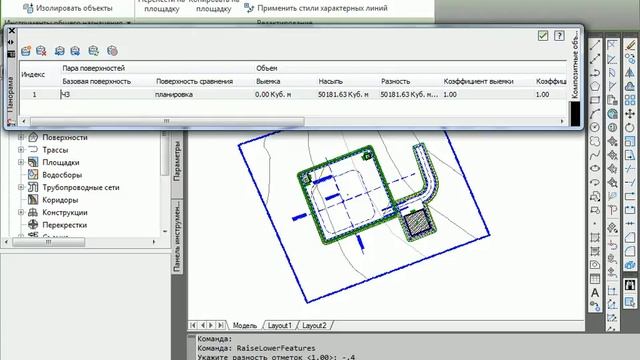Toggle the green checkmark in Panorama
The image size is (640, 360).
[543, 36]
